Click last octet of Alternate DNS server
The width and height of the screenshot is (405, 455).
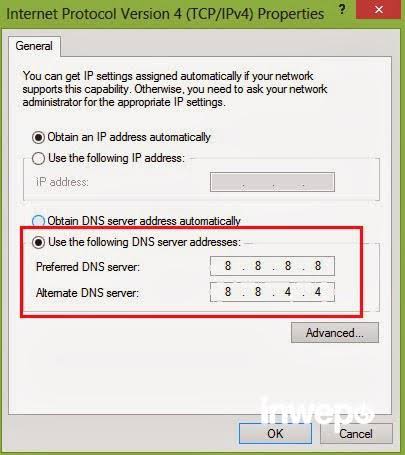pos(318,292)
